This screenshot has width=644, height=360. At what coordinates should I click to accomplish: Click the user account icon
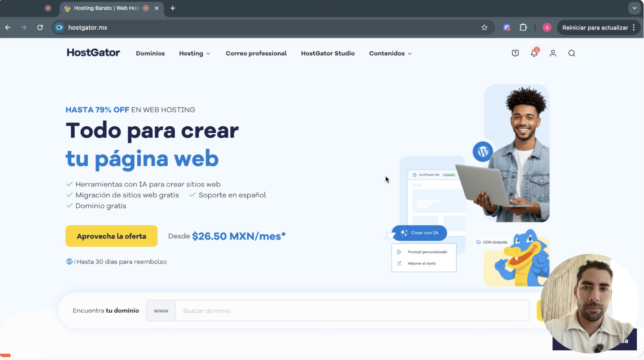553,53
